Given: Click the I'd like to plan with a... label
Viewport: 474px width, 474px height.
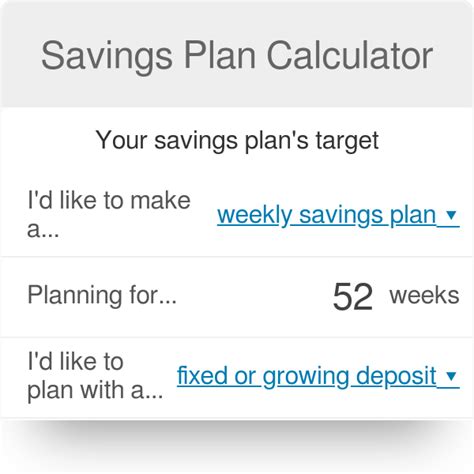Looking at the screenshot, I should pyautogui.click(x=95, y=376).
